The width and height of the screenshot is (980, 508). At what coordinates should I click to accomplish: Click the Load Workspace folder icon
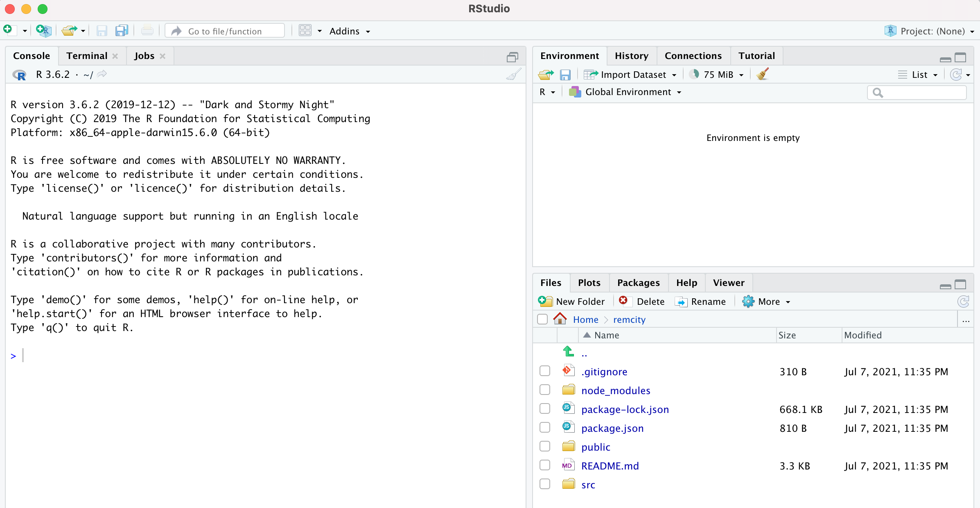point(546,75)
